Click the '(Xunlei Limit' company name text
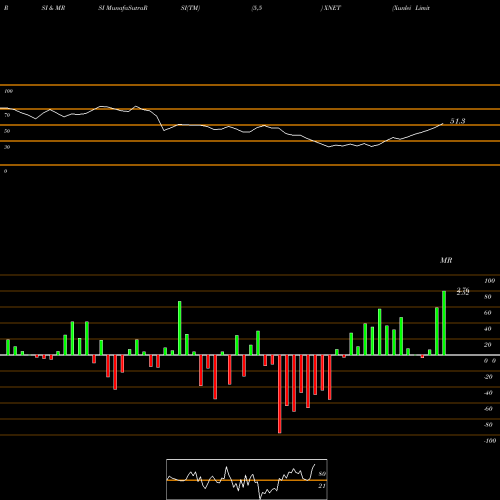 [x=411, y=8]
